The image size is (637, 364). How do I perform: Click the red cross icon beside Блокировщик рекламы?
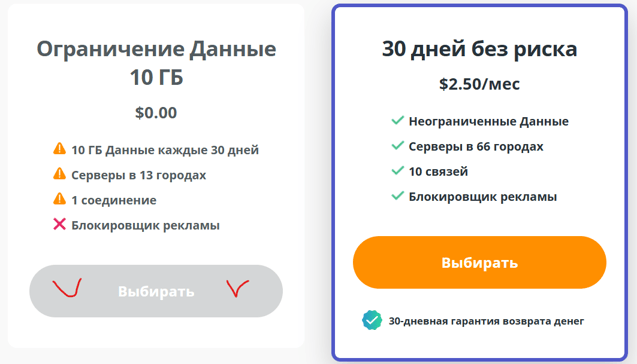point(59,224)
